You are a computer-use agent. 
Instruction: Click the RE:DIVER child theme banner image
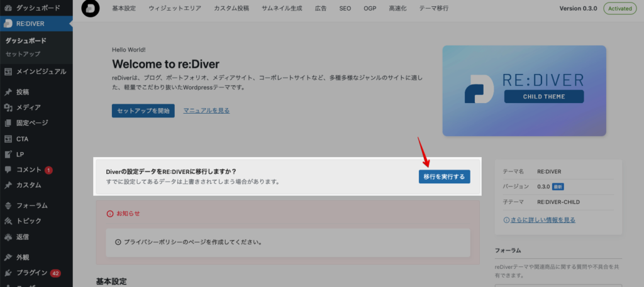(524, 90)
